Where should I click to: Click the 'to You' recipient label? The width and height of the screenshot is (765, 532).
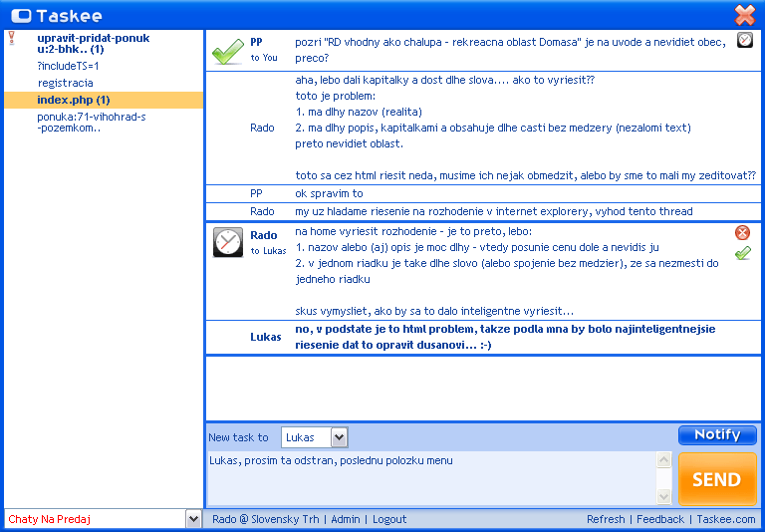264,58
